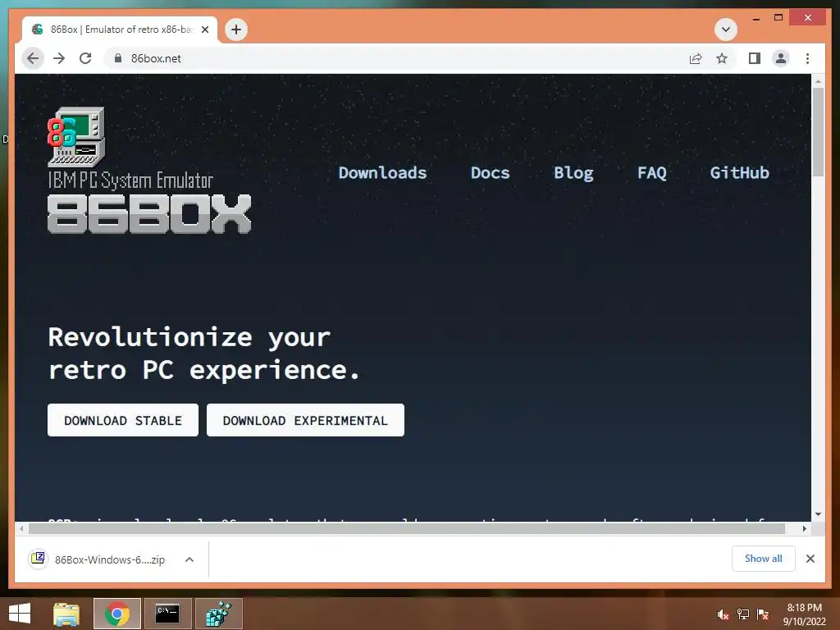Open a new tab with the plus button
Image resolution: width=840 pixels, height=630 pixels.
[236, 30]
